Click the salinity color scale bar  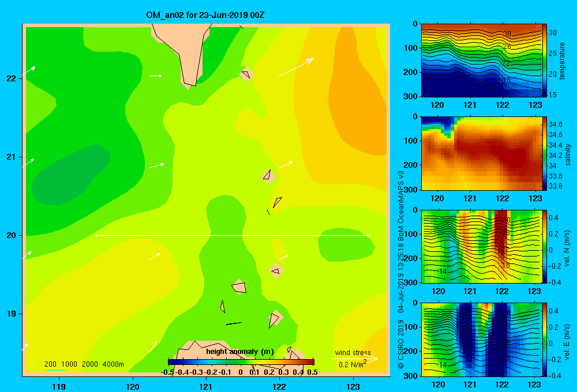coord(545,153)
